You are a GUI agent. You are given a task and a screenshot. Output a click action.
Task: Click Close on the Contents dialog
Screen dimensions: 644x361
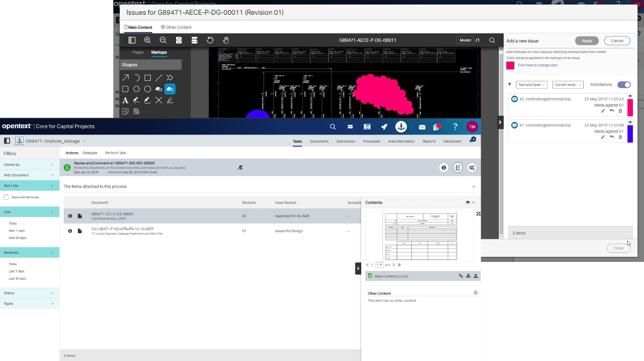(x=618, y=248)
